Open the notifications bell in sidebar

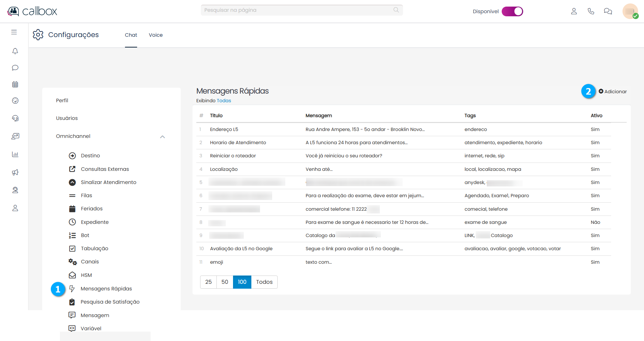[x=15, y=51]
